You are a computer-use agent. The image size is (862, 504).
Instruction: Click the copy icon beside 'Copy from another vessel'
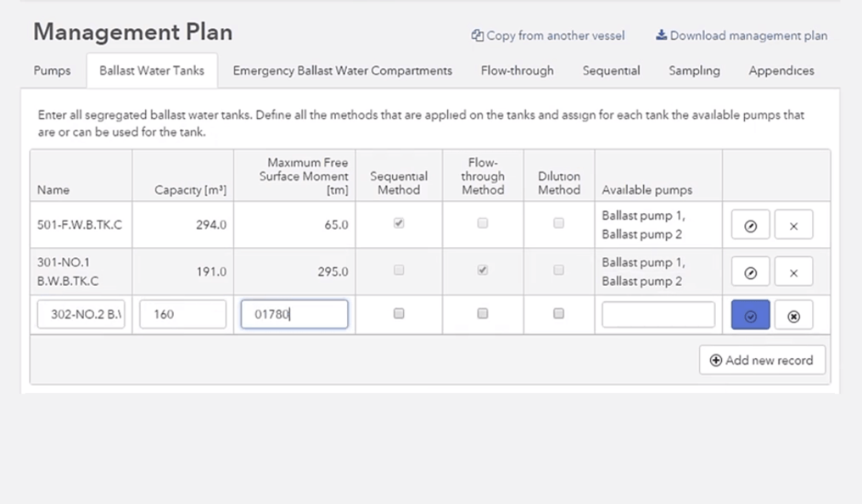(x=478, y=36)
